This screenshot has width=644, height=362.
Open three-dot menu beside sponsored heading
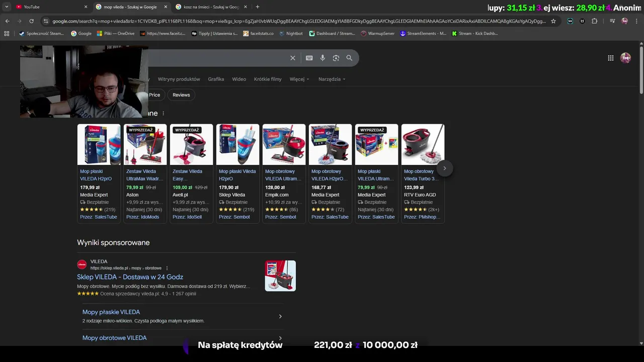163,114
